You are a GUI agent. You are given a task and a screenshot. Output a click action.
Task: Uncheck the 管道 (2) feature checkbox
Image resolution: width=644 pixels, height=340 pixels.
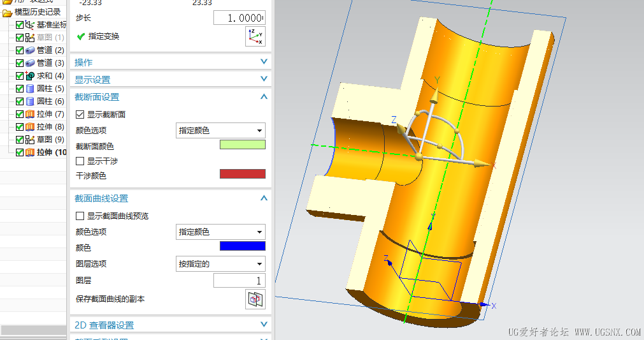pos(19,50)
